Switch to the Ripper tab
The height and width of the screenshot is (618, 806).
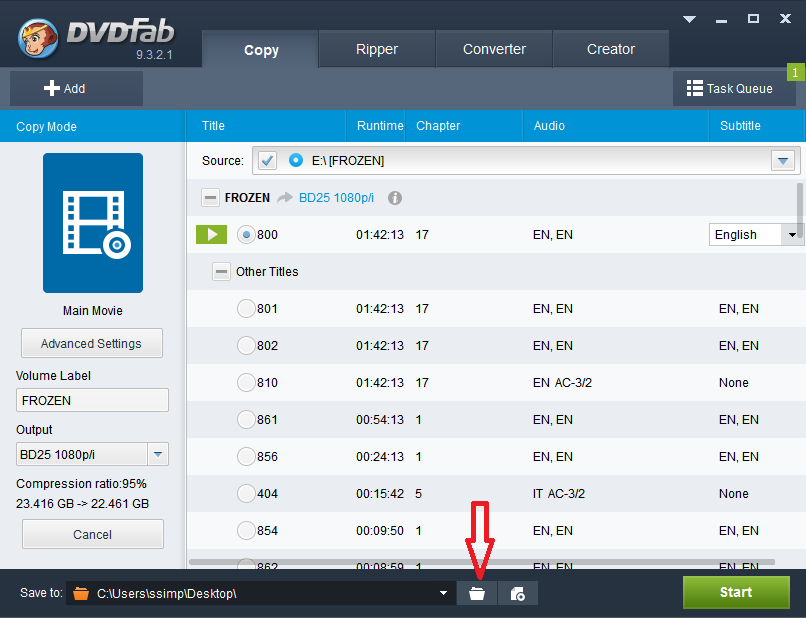pos(377,49)
